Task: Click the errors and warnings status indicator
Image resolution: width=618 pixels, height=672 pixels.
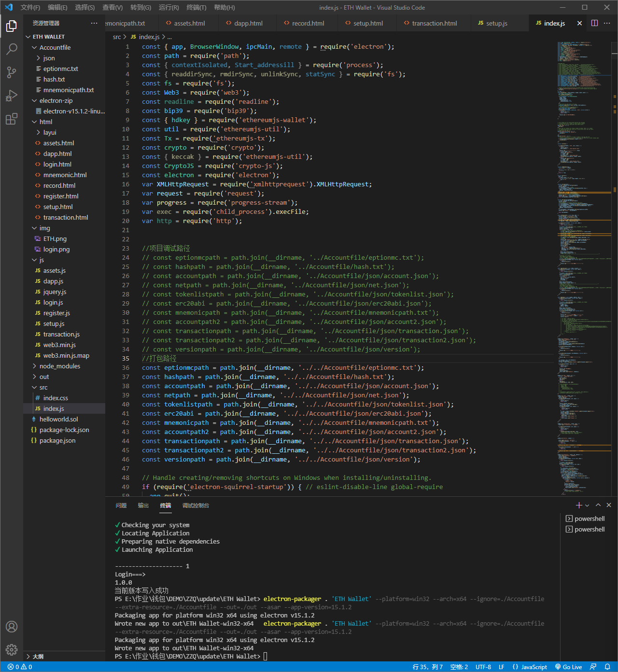Action: pyautogui.click(x=20, y=667)
